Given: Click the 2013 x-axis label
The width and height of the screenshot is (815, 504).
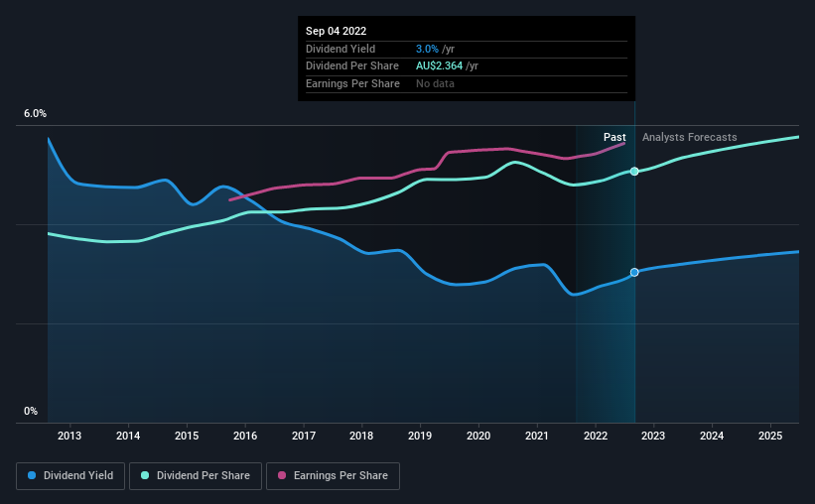Looking at the screenshot, I should [x=69, y=436].
